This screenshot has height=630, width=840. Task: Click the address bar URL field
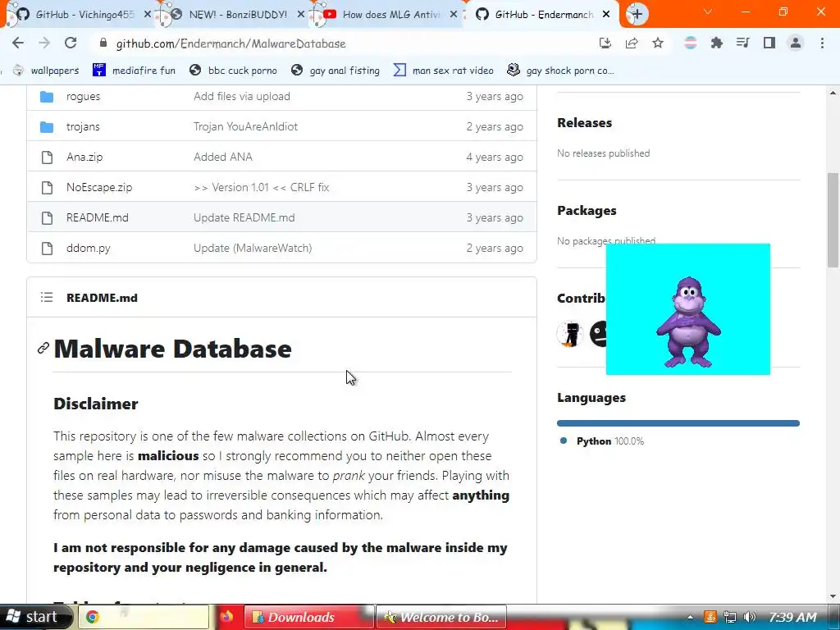(x=343, y=43)
